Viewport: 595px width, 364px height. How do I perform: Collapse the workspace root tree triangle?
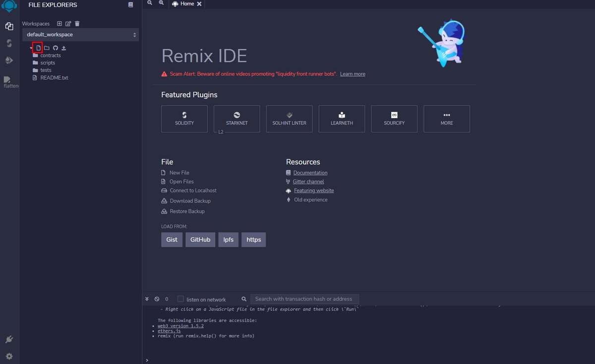coord(31,48)
